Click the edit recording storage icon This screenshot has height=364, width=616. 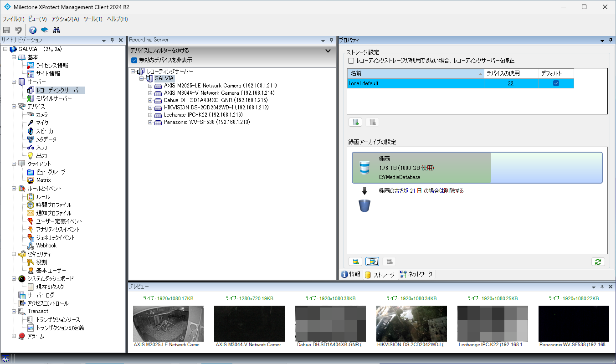click(x=372, y=261)
